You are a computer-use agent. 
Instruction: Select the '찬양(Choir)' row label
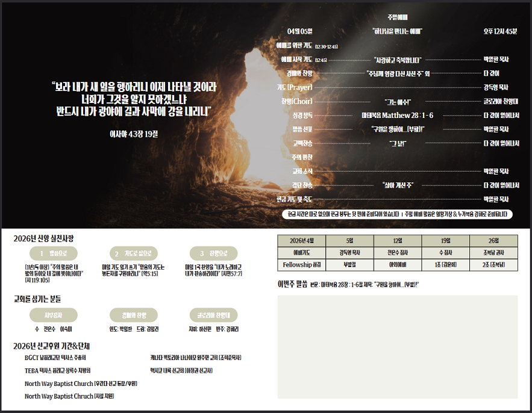296,101
